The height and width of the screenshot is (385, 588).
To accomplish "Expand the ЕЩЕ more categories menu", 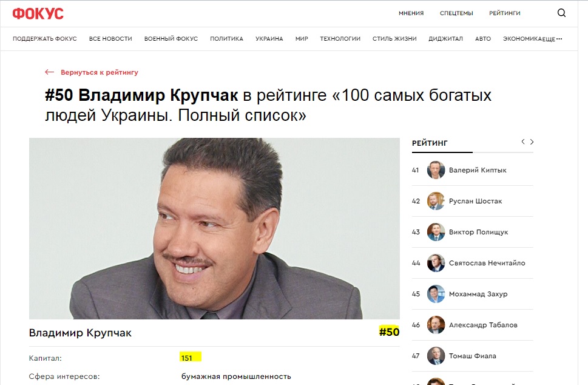I will tap(551, 39).
